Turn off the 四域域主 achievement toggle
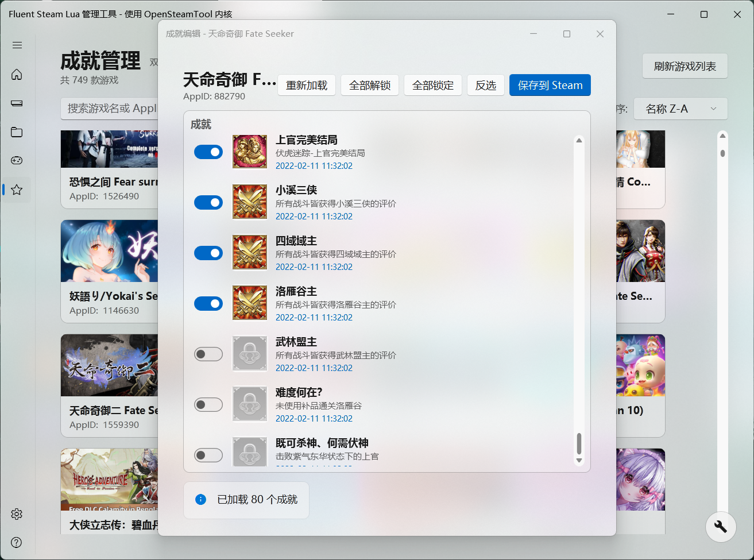This screenshot has width=754, height=560. click(208, 253)
